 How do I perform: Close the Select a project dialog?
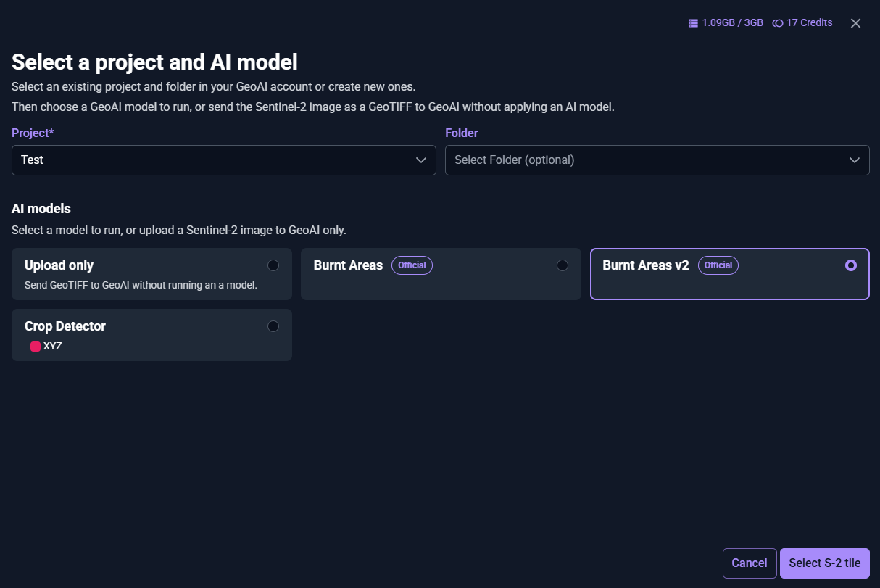pos(855,22)
